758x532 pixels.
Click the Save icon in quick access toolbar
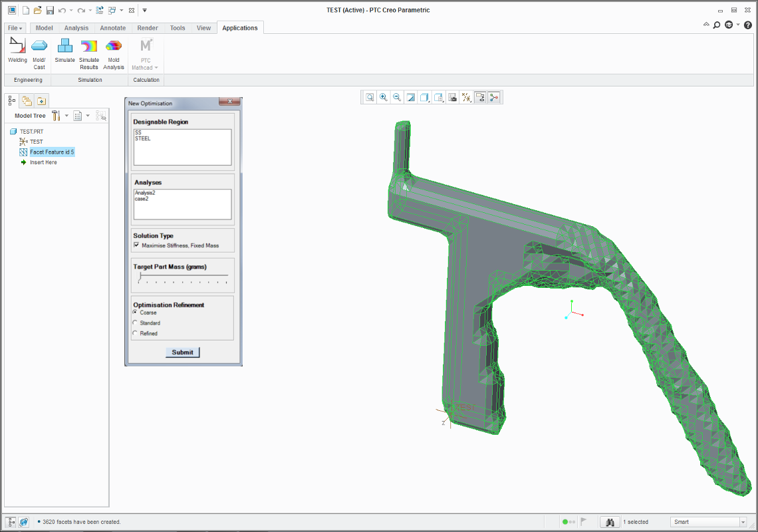[x=50, y=10]
